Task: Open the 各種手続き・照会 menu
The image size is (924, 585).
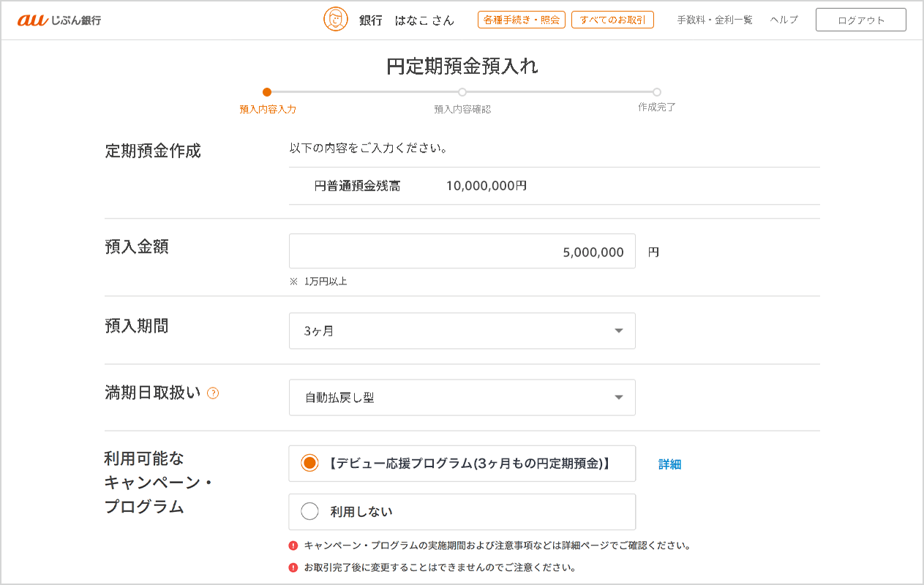Action: 521,20
